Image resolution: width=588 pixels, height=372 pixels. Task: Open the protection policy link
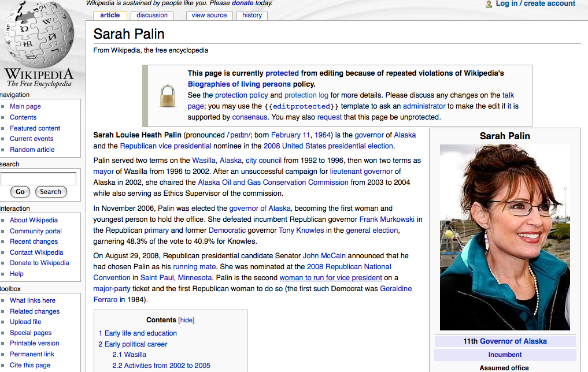coord(242,95)
